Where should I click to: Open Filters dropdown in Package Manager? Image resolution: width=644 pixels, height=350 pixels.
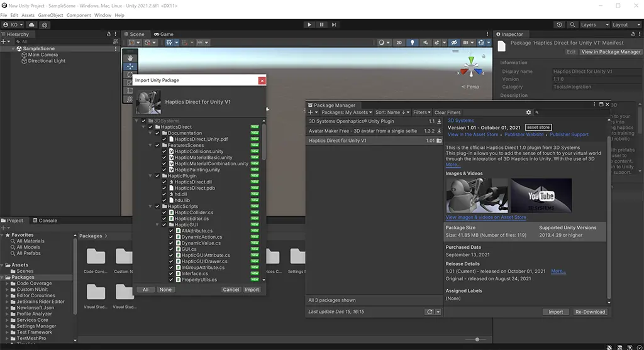click(x=422, y=112)
